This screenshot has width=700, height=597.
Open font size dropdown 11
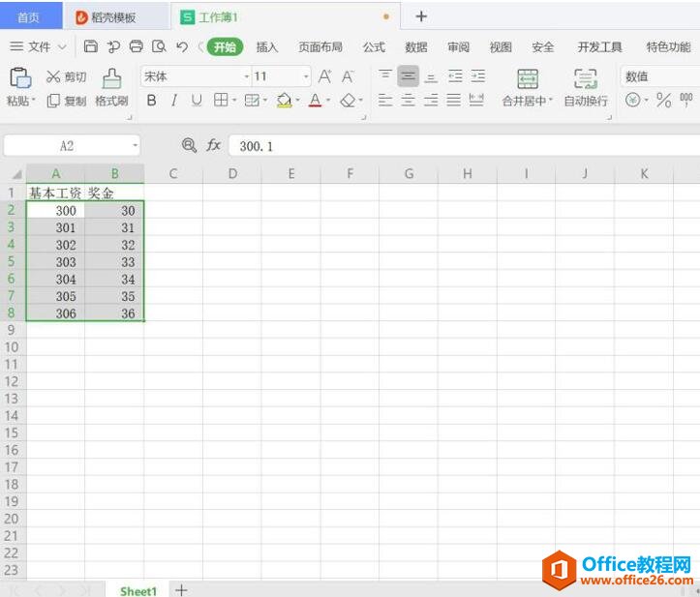point(306,76)
